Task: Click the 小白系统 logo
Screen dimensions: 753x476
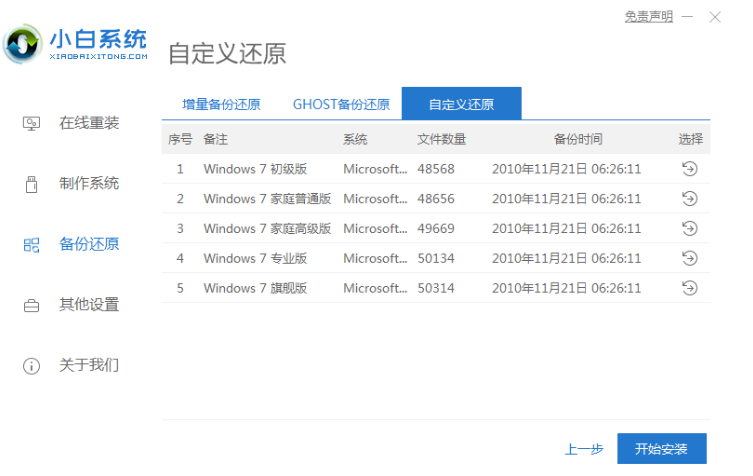Action: tap(75, 44)
